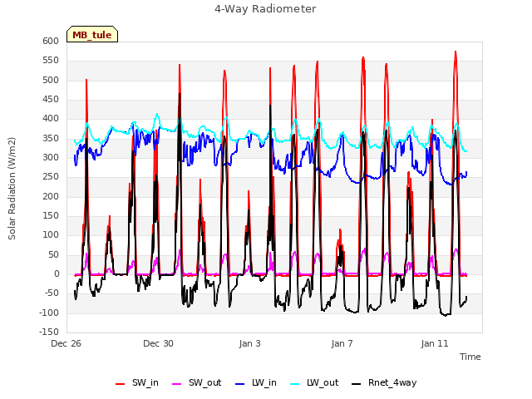
Task: Click the magenta SW_out legend swatch
Action: click(x=177, y=384)
